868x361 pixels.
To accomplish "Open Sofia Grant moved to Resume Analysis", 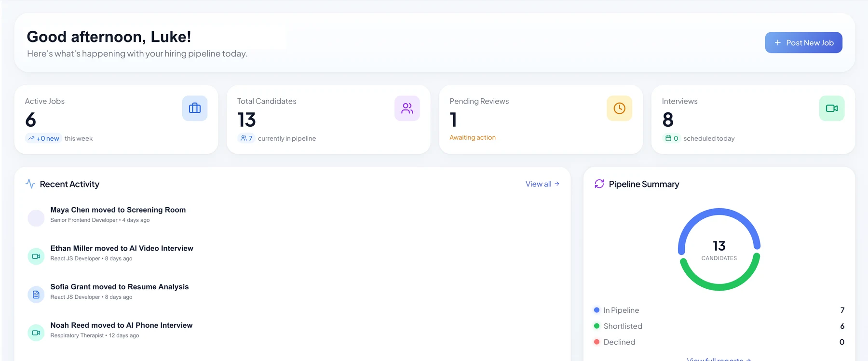I will (120, 287).
